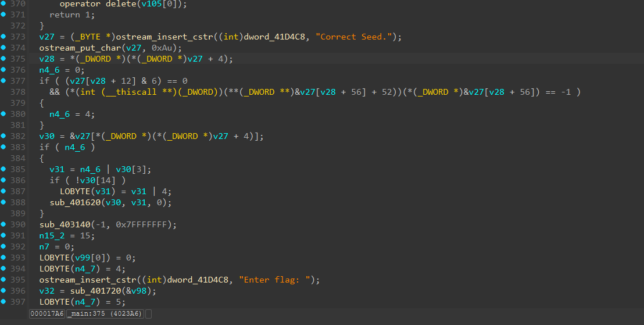Click LOBYTE(n4_7) on line 394
This screenshot has width=644, height=325.
[x=70, y=269]
